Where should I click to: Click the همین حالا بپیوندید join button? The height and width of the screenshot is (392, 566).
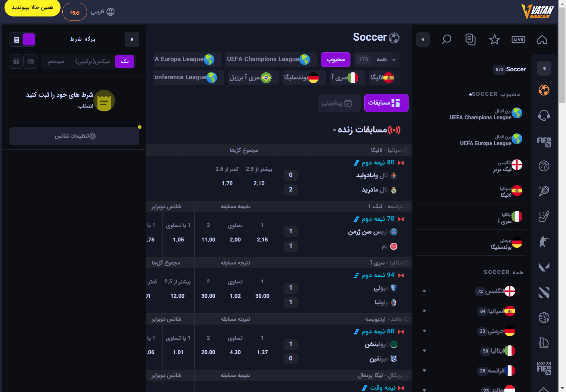coord(33,8)
